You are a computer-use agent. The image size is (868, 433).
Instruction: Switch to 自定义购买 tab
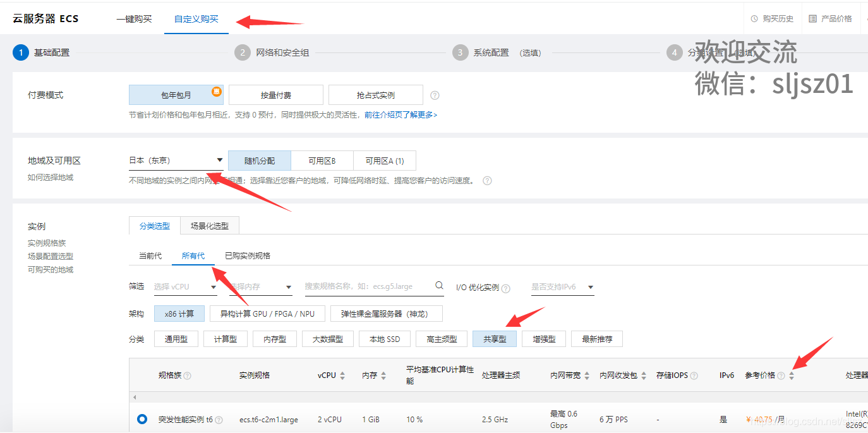coord(196,19)
